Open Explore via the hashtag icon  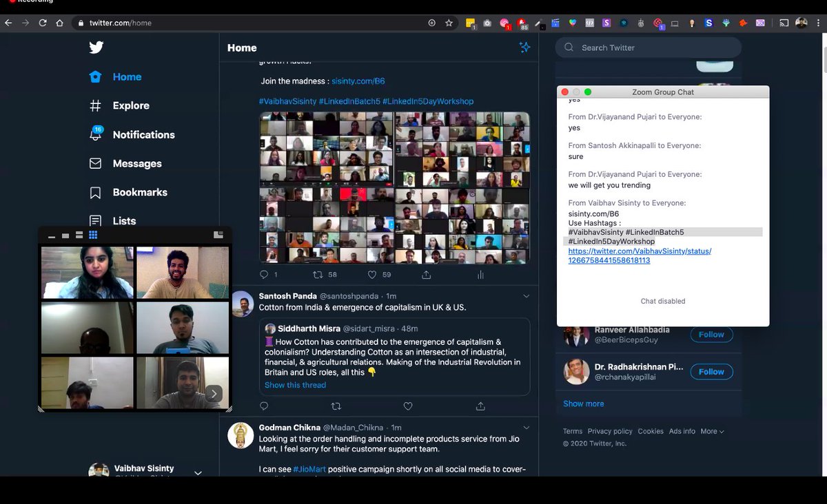[x=96, y=105]
